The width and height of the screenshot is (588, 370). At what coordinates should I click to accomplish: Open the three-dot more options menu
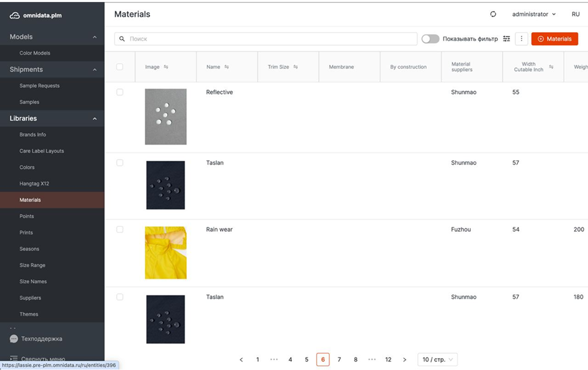coord(521,39)
